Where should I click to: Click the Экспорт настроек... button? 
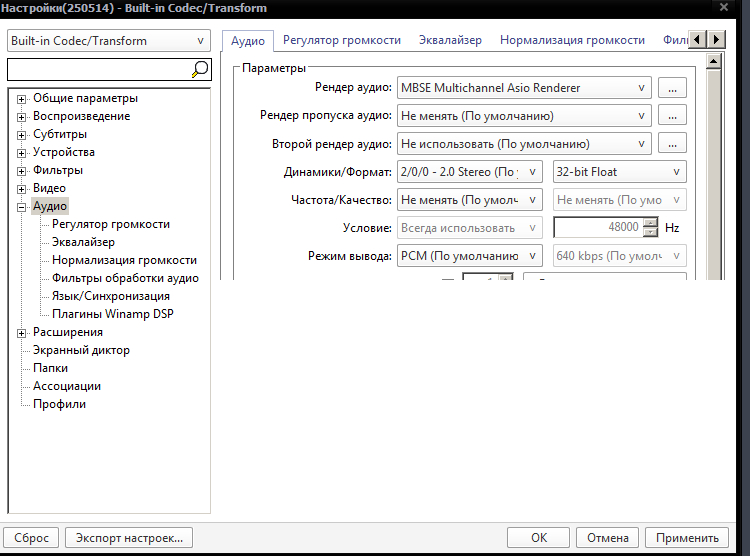click(129, 538)
